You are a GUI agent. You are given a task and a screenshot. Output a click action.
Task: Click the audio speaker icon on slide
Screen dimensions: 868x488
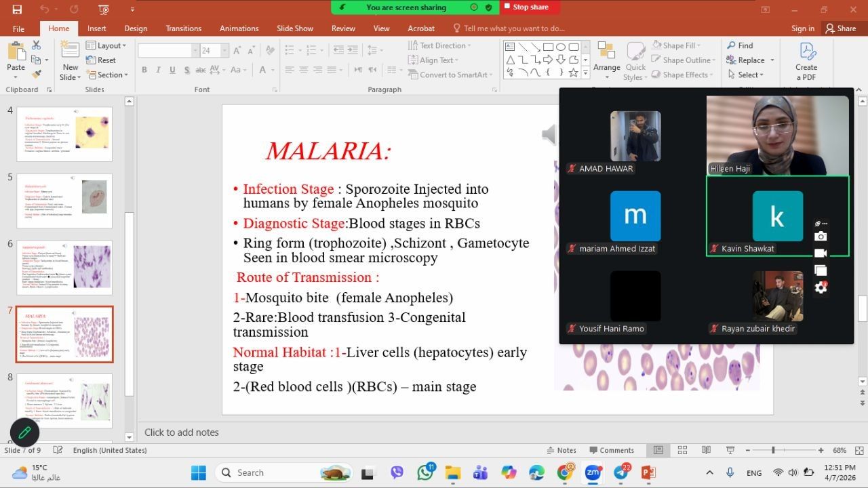pyautogui.click(x=549, y=135)
